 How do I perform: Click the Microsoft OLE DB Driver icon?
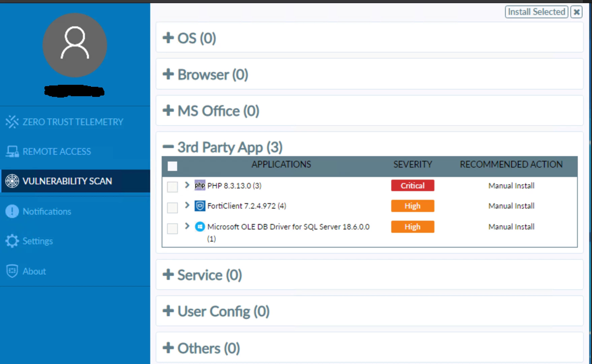pyautogui.click(x=200, y=227)
